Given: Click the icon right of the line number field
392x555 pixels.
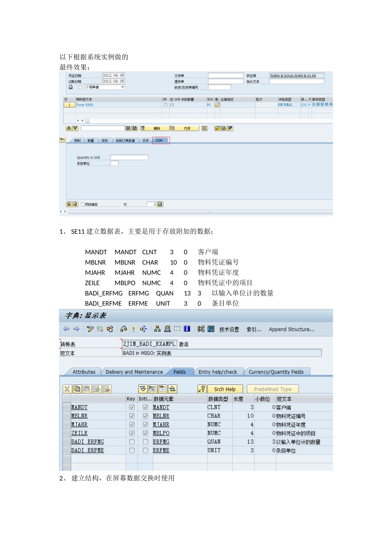Looking at the screenshot, I should [x=160, y=204].
